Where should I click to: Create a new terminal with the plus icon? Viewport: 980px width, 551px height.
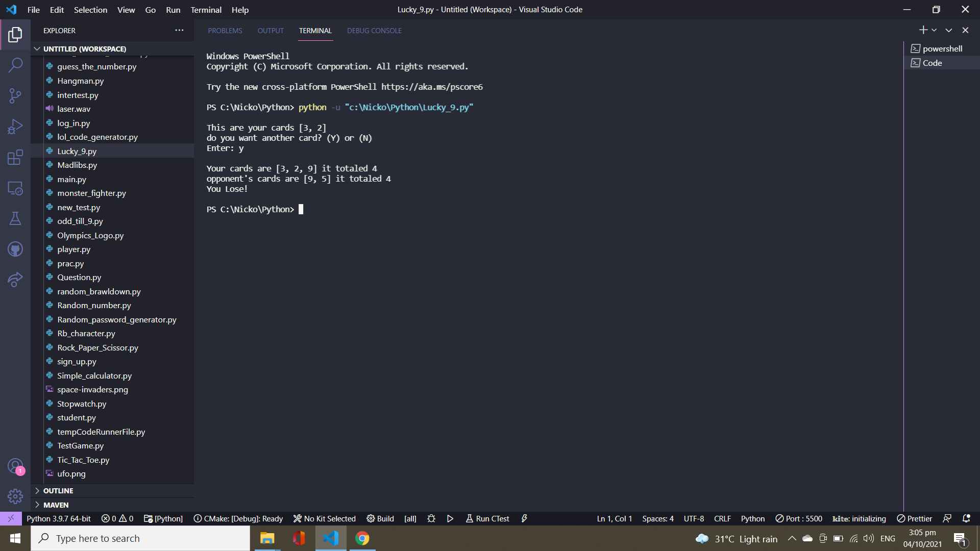(x=923, y=30)
